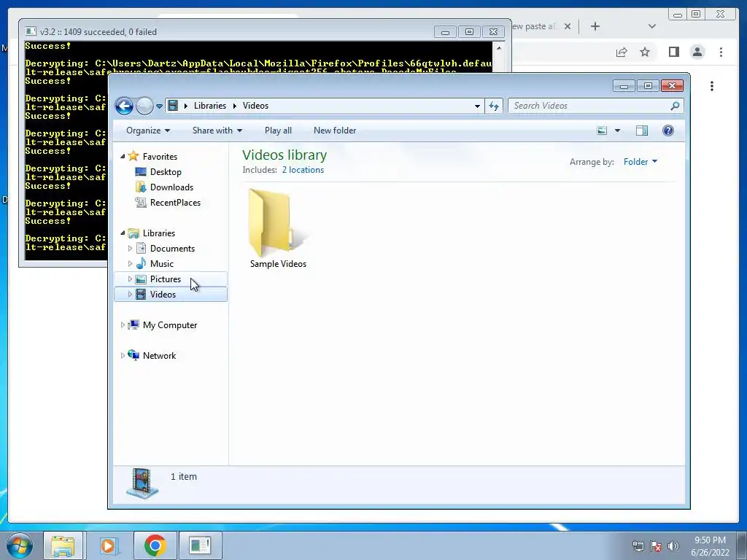This screenshot has width=747, height=560.
Task: Refresh the Videos folder view
Action: pos(494,106)
